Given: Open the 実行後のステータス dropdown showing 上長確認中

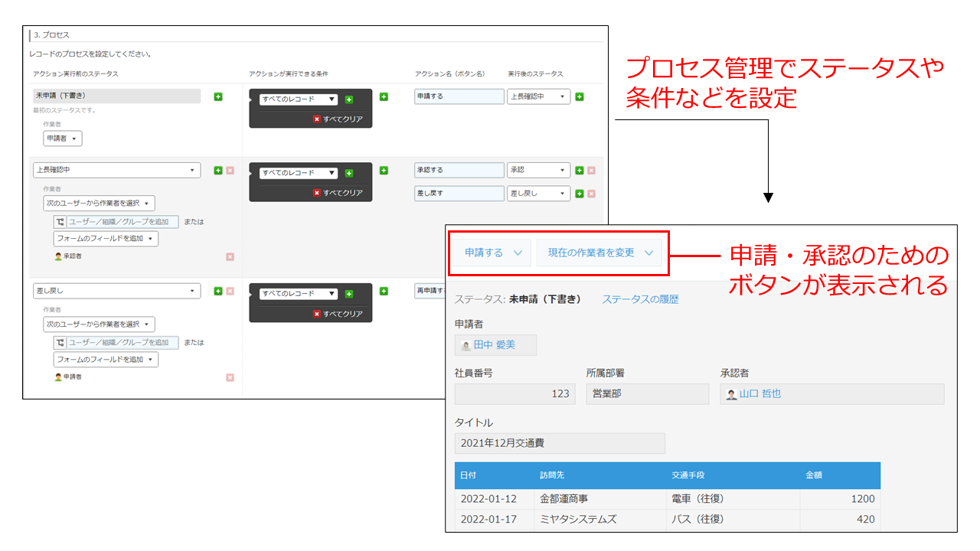Looking at the screenshot, I should tap(538, 97).
